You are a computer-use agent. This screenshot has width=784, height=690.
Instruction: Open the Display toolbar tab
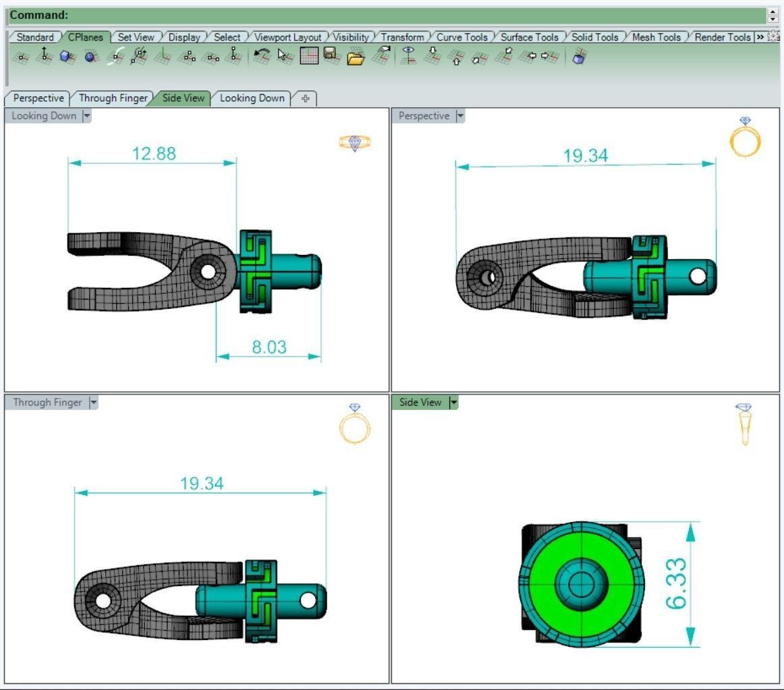(x=184, y=37)
